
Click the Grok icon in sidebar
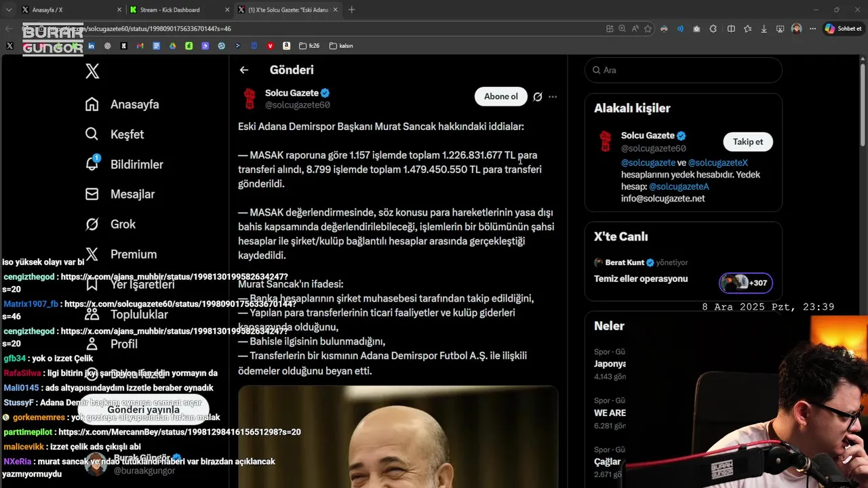click(92, 224)
